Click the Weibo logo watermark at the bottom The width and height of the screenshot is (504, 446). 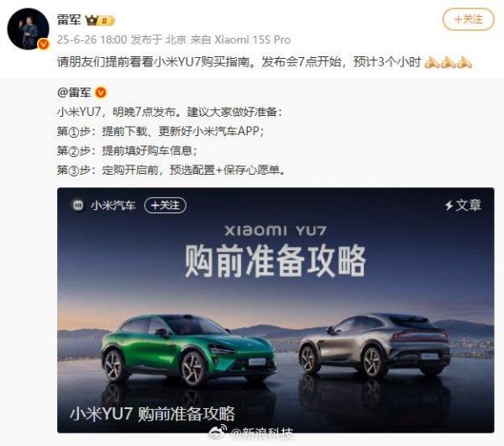click(x=218, y=433)
